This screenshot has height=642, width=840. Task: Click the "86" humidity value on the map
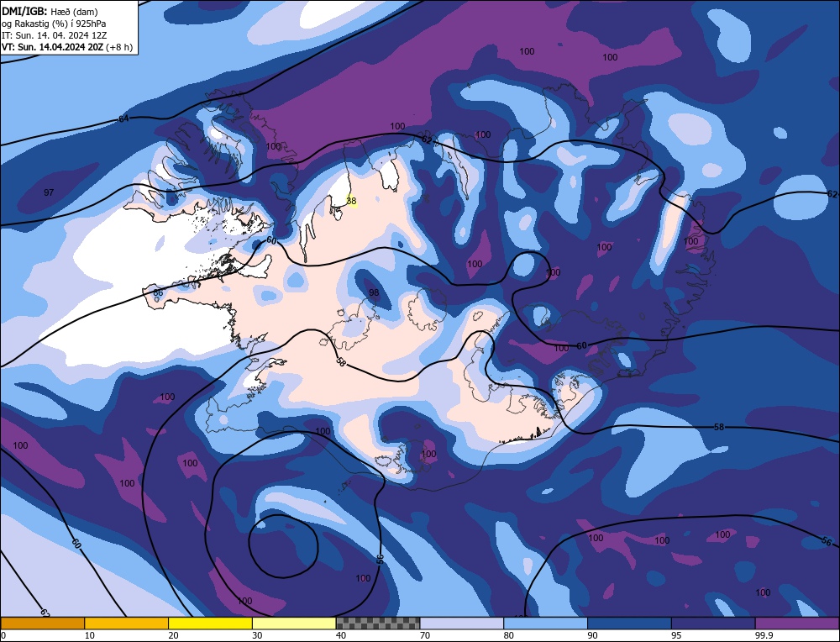click(x=158, y=293)
